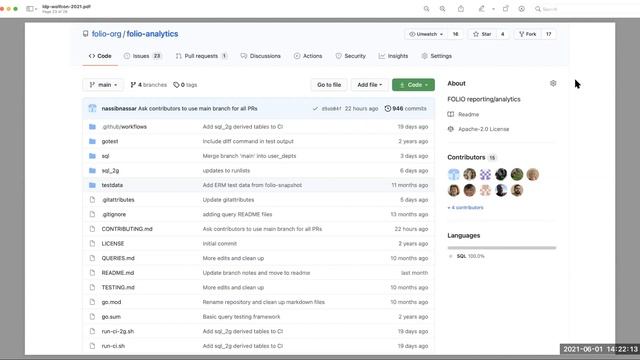This screenshot has height=360, width=640.
Task: Open the Insights tab
Action: 393,56
